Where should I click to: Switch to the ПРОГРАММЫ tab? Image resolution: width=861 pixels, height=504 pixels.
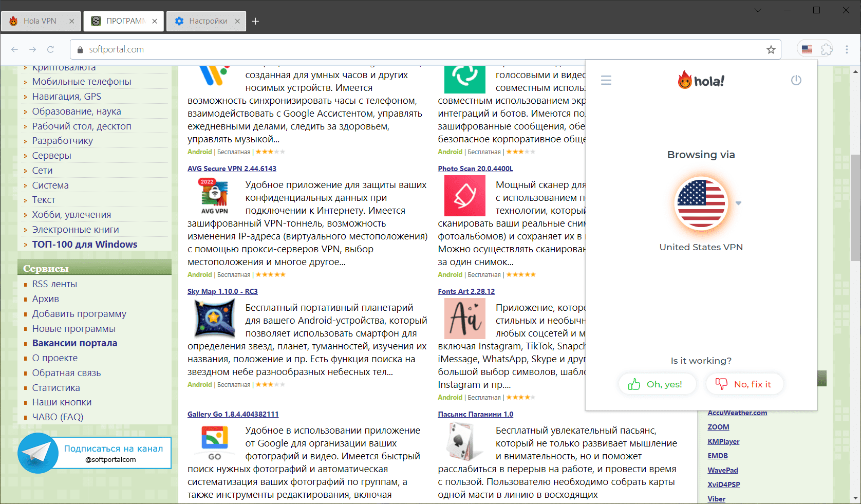point(124,21)
